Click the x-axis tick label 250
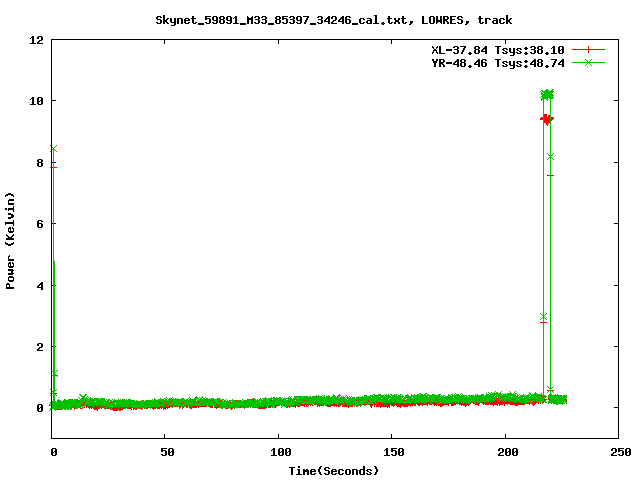This screenshot has width=640, height=480. (x=621, y=452)
